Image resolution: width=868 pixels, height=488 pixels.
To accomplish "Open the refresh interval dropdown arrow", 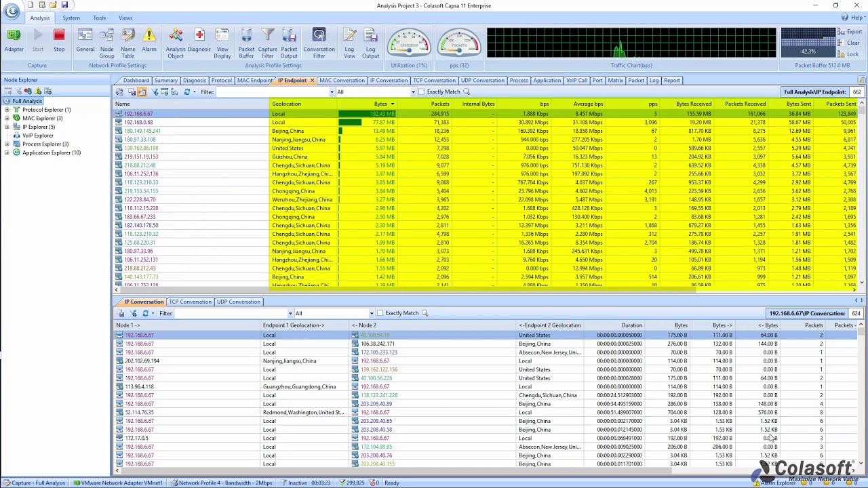I will pos(194,91).
